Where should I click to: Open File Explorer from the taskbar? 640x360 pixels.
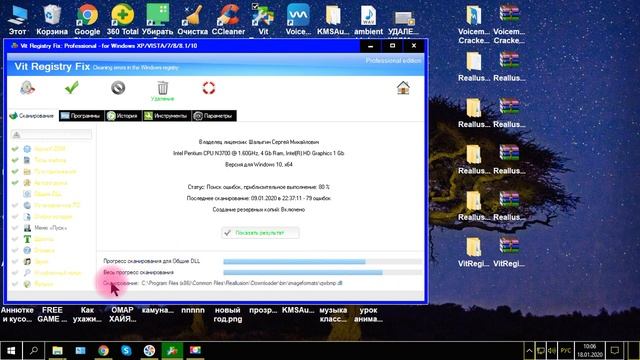click(57, 351)
